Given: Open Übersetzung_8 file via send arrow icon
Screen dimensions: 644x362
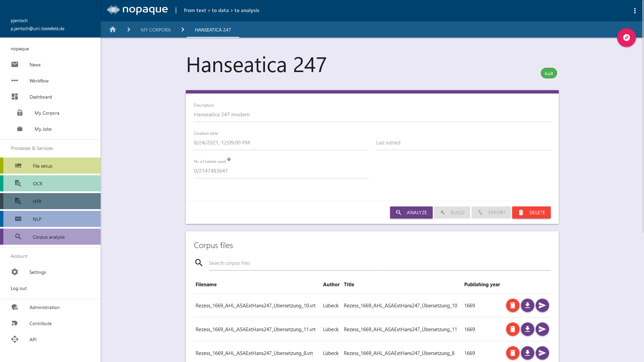Looking at the screenshot, I should [542, 353].
